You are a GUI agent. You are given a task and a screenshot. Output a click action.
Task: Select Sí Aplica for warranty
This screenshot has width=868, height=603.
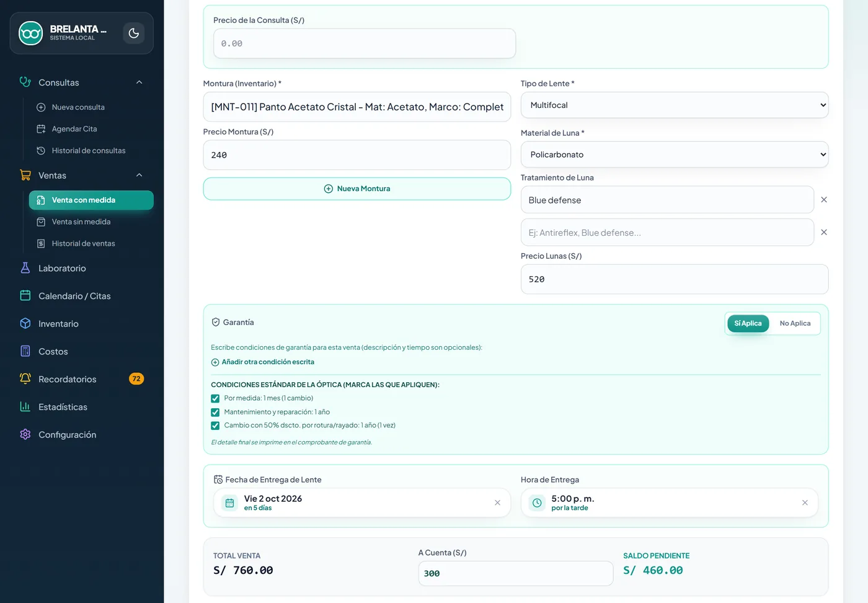click(748, 323)
